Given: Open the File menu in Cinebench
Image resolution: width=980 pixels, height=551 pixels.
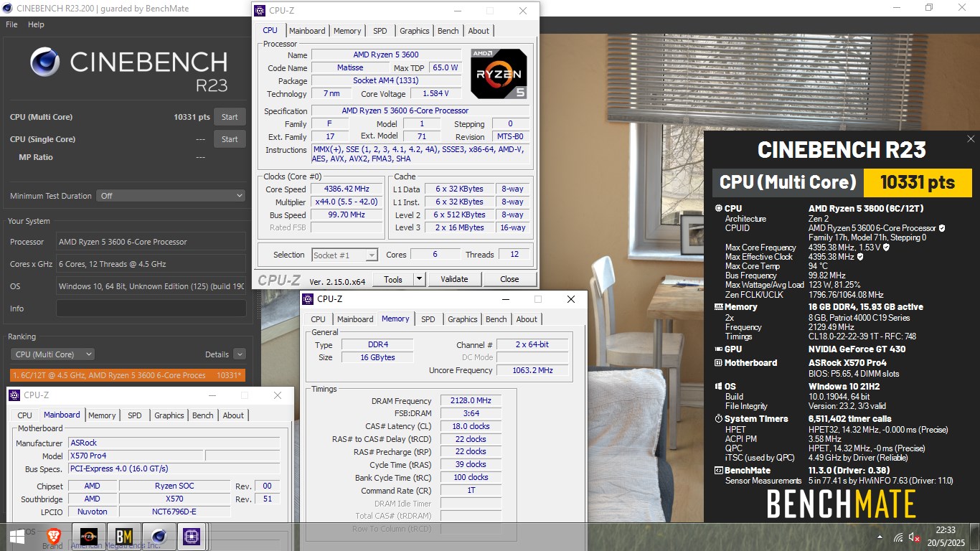Looking at the screenshot, I should [x=11, y=24].
